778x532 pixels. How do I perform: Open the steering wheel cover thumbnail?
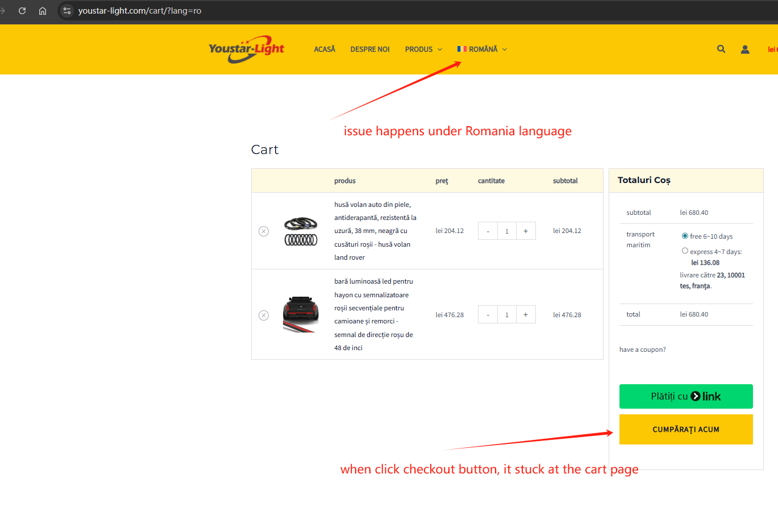pos(301,231)
